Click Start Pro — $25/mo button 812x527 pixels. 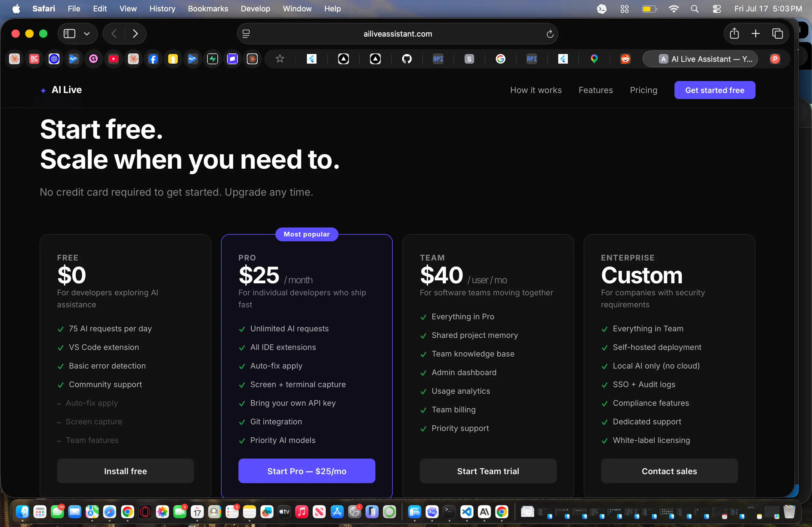pyautogui.click(x=306, y=471)
